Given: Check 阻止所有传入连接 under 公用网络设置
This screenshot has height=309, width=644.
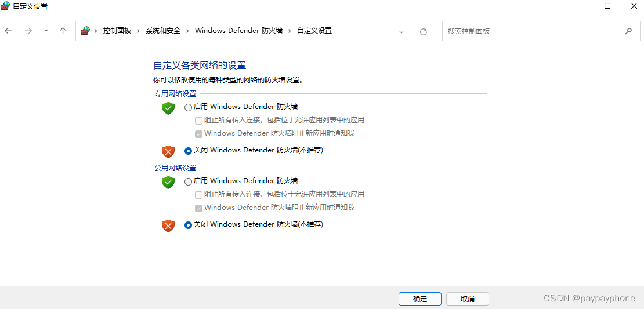Looking at the screenshot, I should click(x=199, y=195).
